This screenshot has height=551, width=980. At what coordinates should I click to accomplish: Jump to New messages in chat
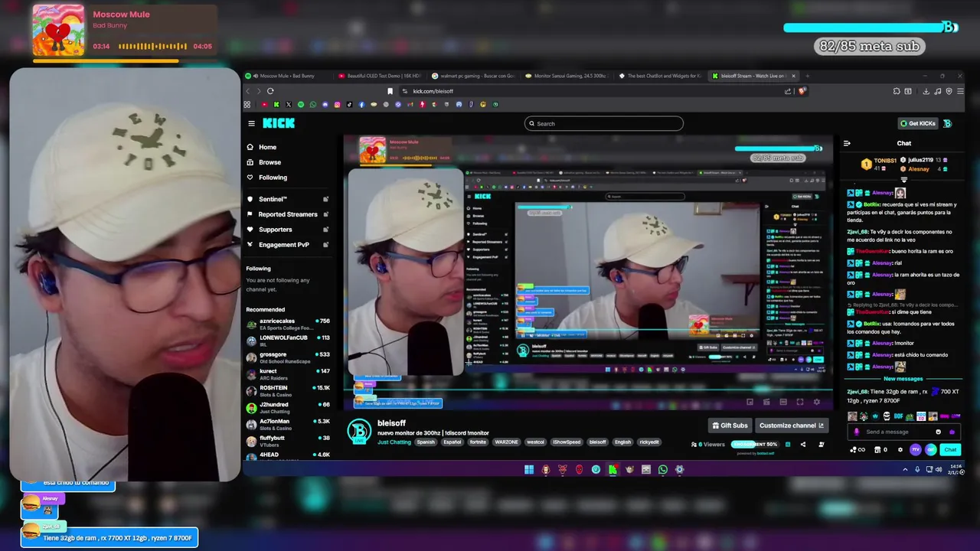903,379
